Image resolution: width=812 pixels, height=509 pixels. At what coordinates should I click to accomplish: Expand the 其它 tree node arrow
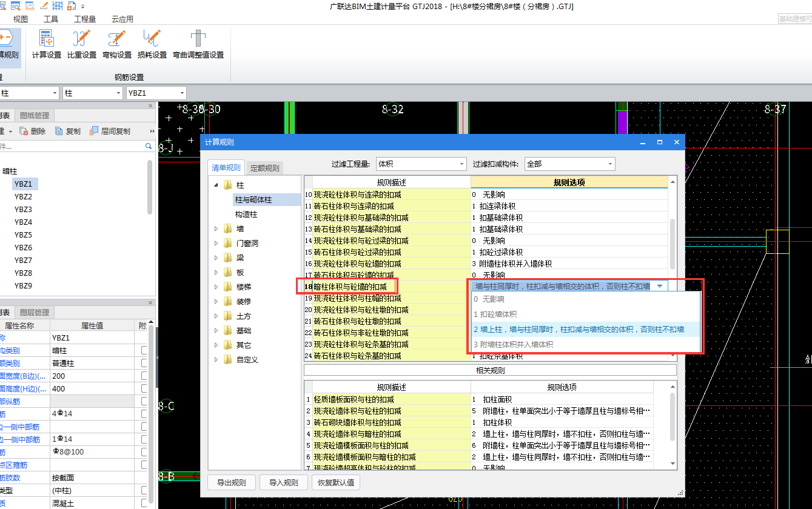click(215, 345)
